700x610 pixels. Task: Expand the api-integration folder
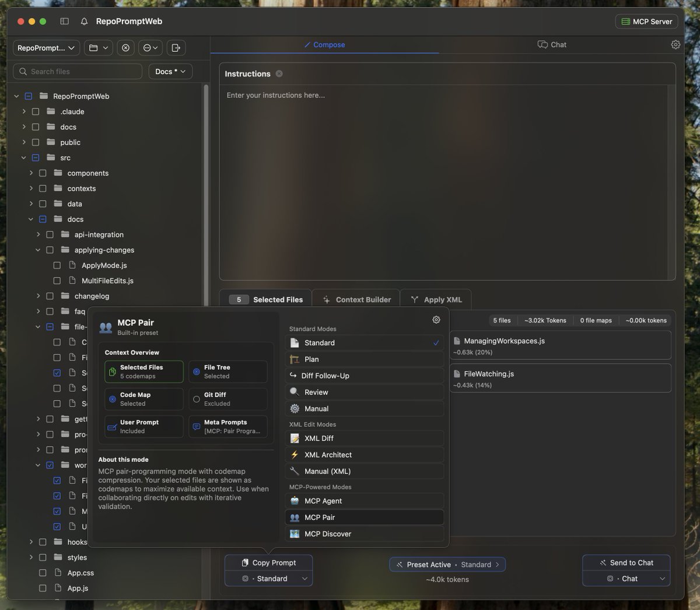point(38,234)
